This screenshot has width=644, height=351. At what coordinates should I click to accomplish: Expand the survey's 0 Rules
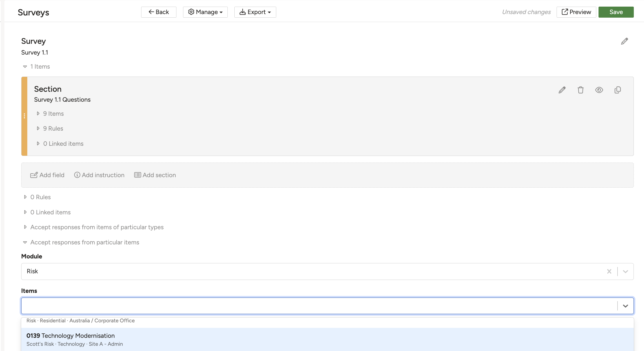click(37, 197)
